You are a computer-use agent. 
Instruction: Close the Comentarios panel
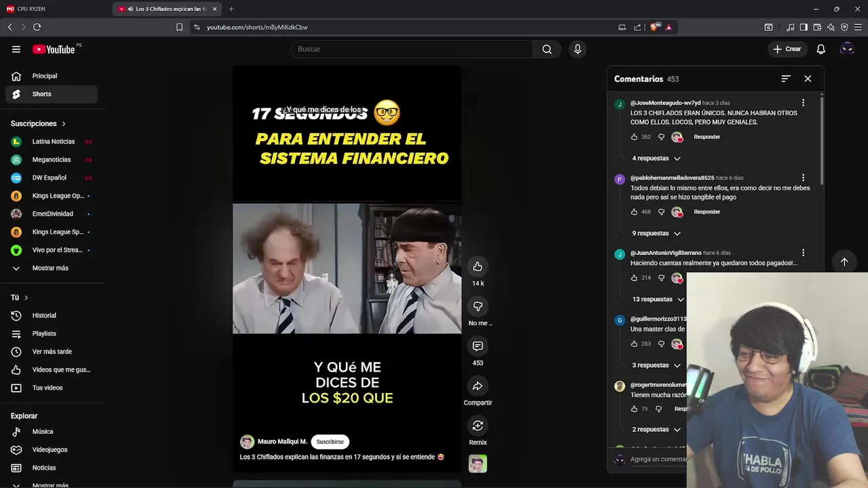[x=808, y=79]
